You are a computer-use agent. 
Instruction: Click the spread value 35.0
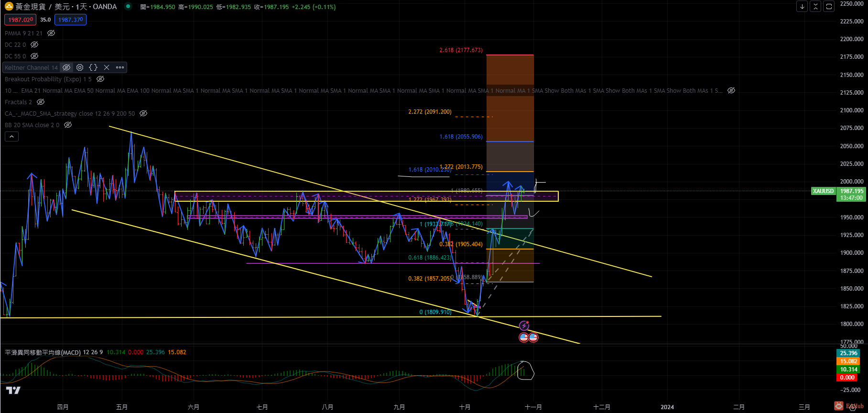[x=45, y=20]
